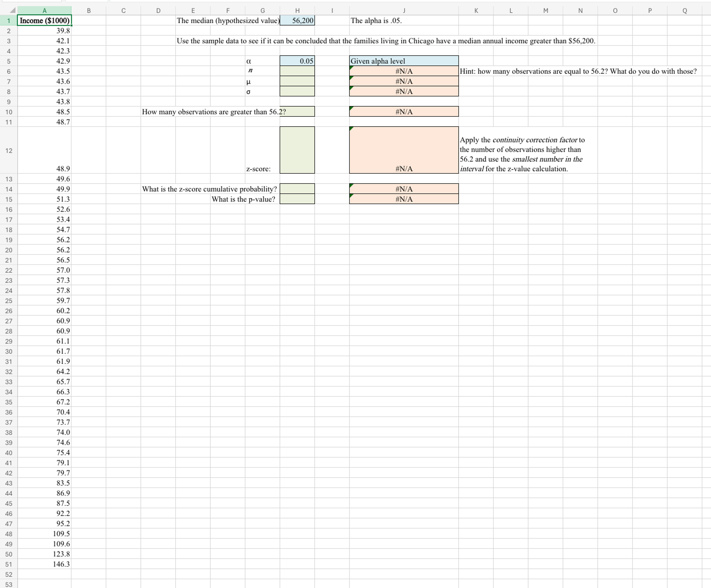This screenshot has height=588, width=711.
Task: Click the income value 146.3
Action: 44,564
